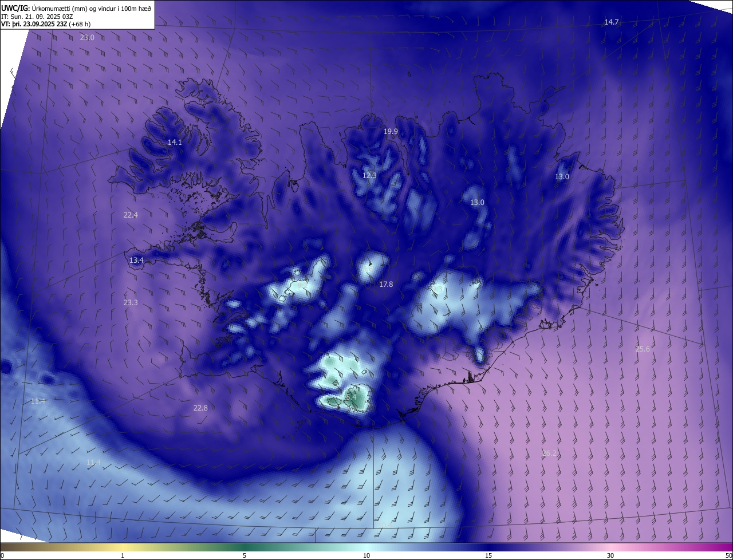
Task: Click the 26.2 value label
Action: click(x=549, y=453)
